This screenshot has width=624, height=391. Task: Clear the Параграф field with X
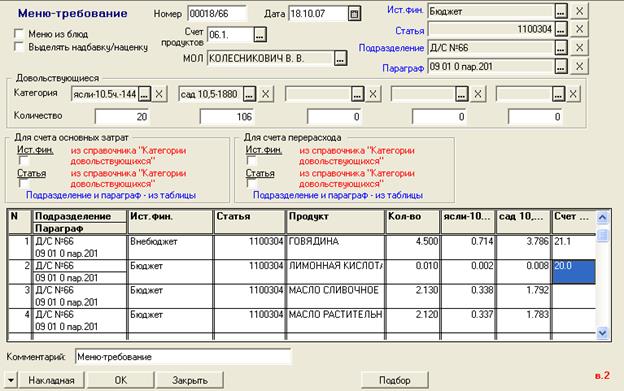[579, 66]
